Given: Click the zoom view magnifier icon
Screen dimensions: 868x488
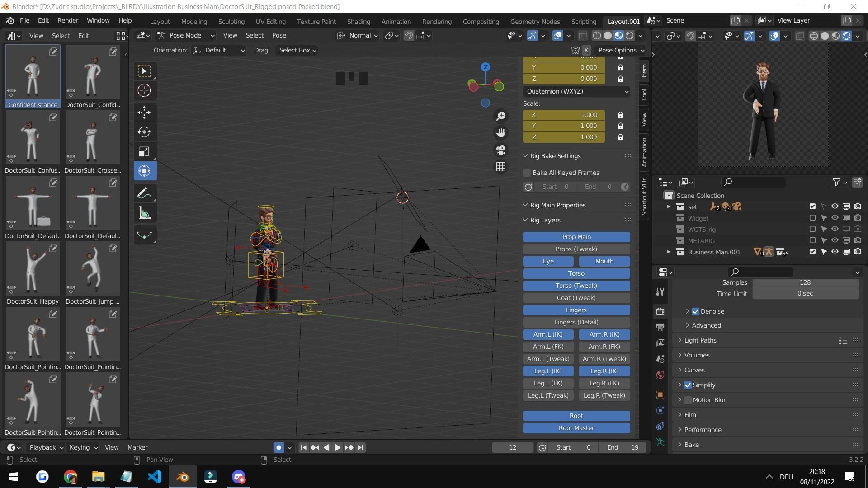Looking at the screenshot, I should [x=501, y=116].
